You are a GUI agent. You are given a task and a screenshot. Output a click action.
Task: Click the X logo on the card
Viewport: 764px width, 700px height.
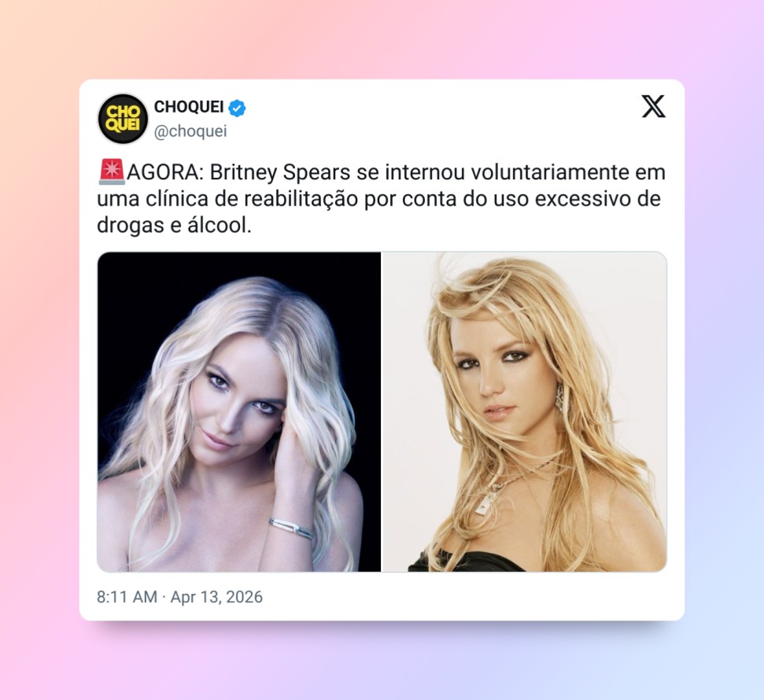tap(653, 107)
